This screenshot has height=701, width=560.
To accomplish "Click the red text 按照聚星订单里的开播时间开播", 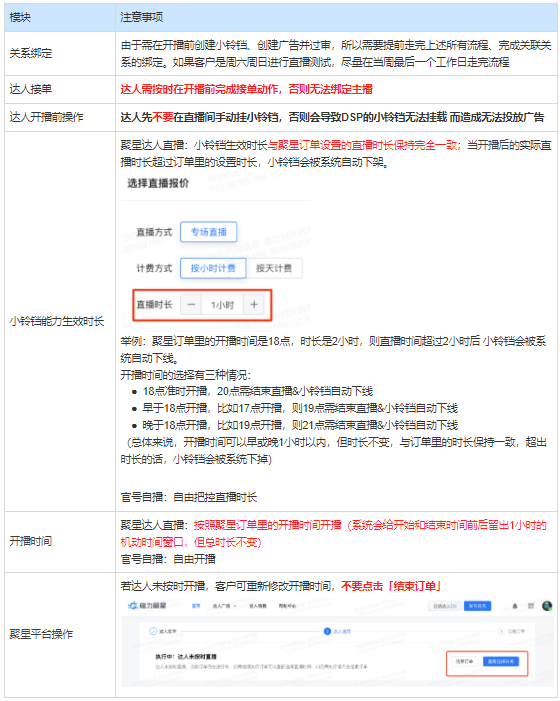I will (268, 525).
